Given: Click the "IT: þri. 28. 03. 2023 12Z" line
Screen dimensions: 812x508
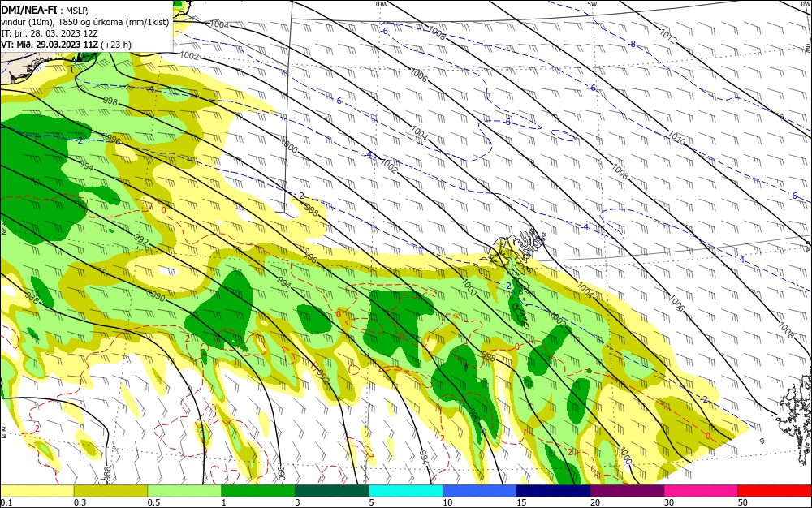Looking at the screenshot, I should (x=50, y=33).
